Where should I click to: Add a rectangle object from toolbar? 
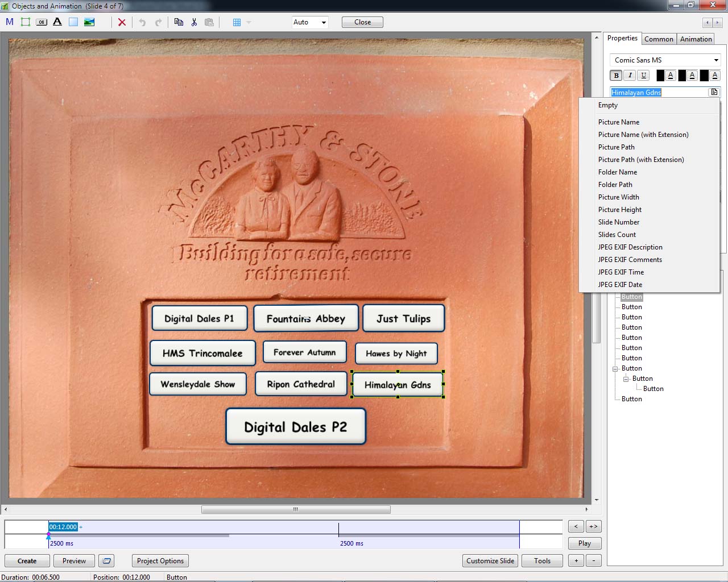[x=73, y=22]
